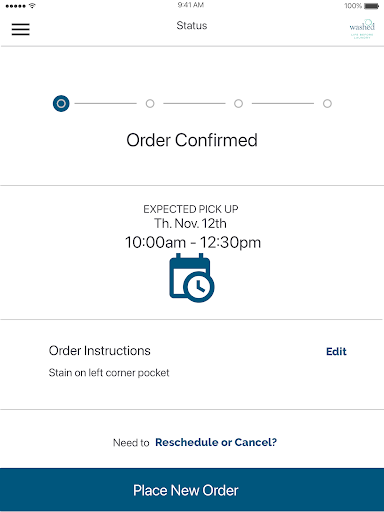This screenshot has height=512, width=384.
Task: Tap the Washed logo icon
Action: pos(362,29)
